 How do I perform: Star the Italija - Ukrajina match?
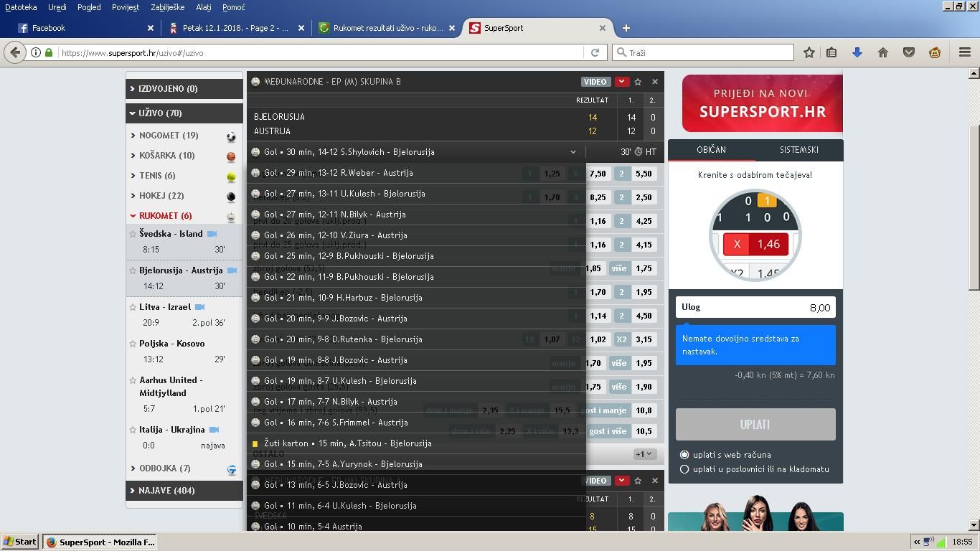click(x=133, y=430)
